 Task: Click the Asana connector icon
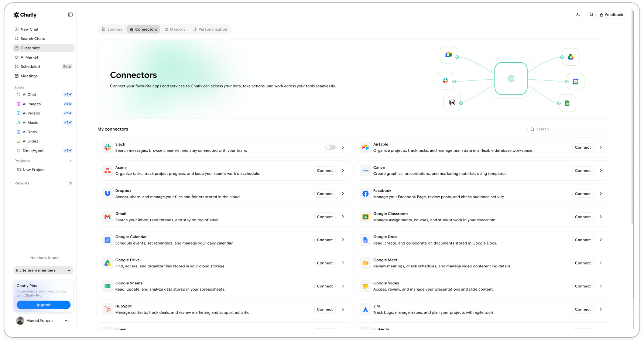pos(107,170)
